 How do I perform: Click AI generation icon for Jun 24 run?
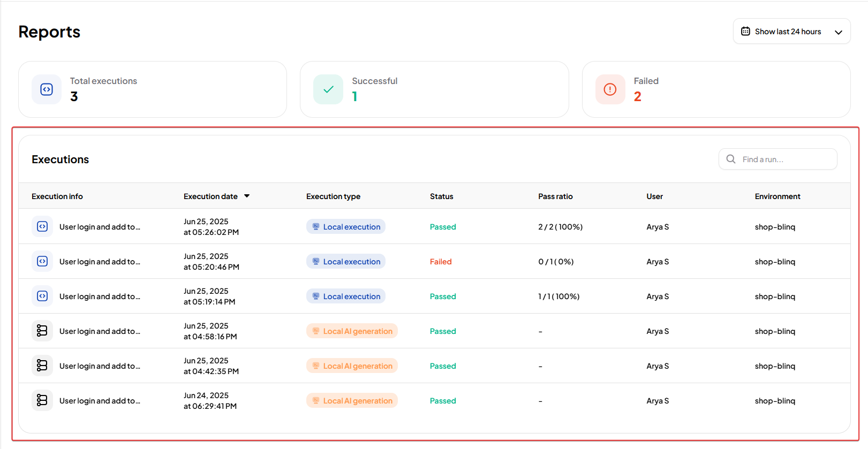[42, 400]
